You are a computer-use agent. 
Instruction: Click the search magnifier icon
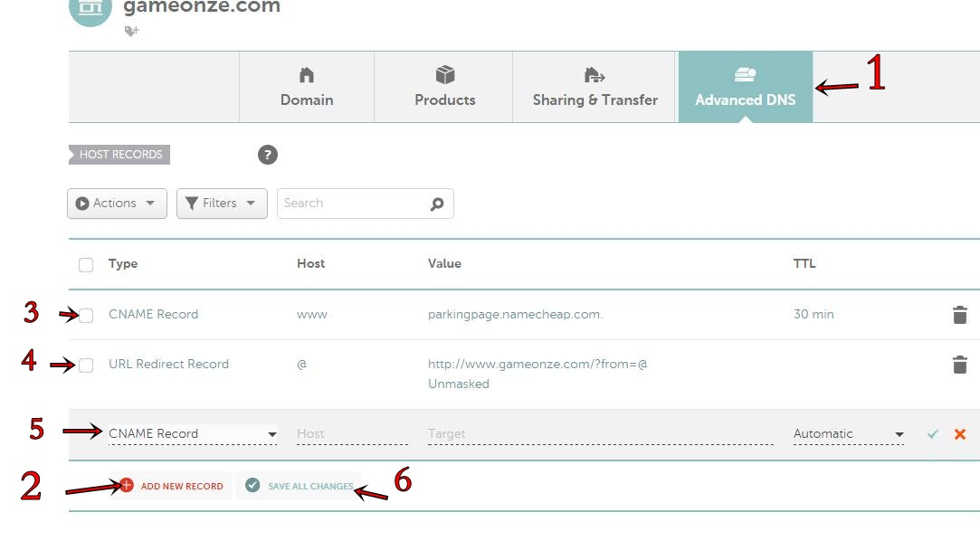point(437,204)
